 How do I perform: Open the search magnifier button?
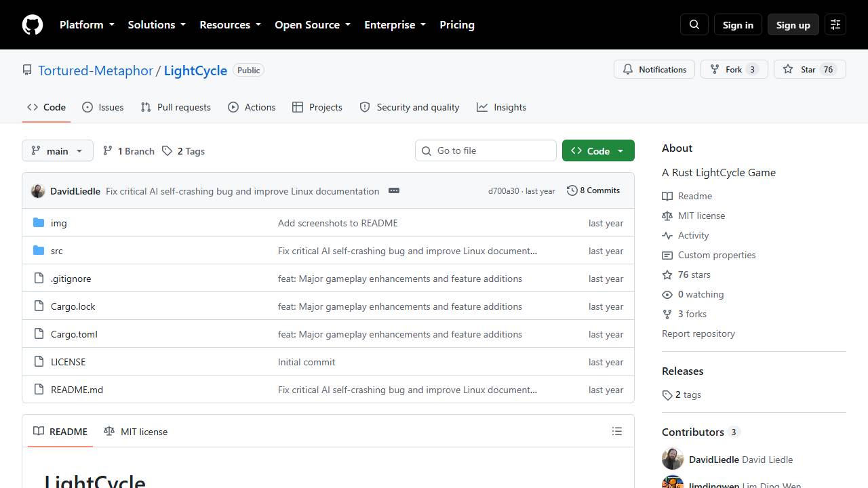694,24
